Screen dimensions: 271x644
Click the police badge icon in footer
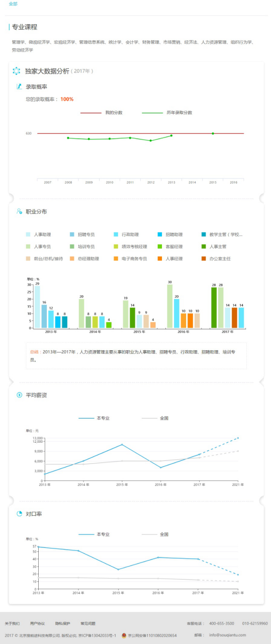tap(124, 635)
